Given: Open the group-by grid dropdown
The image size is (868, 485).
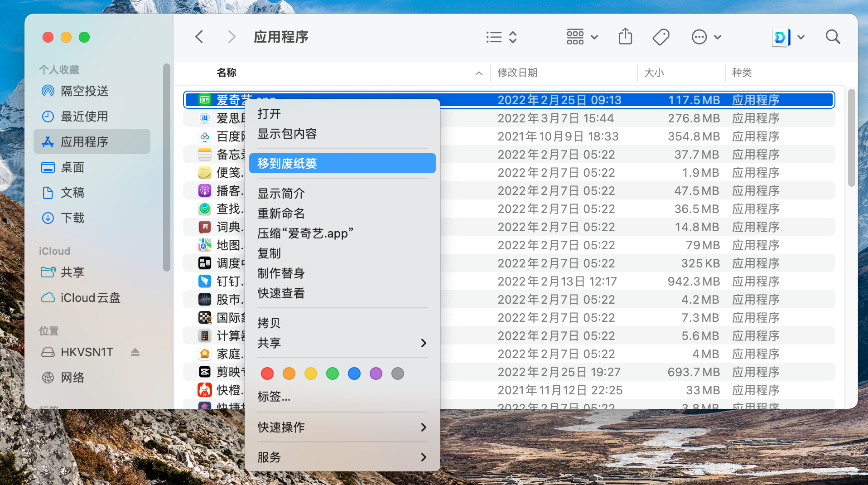Looking at the screenshot, I should pyautogui.click(x=582, y=37).
